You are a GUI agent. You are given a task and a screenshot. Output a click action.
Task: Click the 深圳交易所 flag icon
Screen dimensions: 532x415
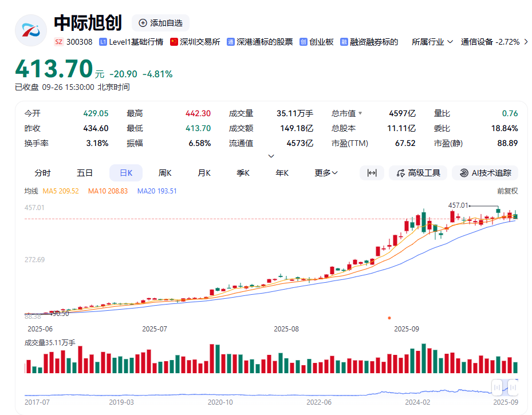(x=174, y=42)
